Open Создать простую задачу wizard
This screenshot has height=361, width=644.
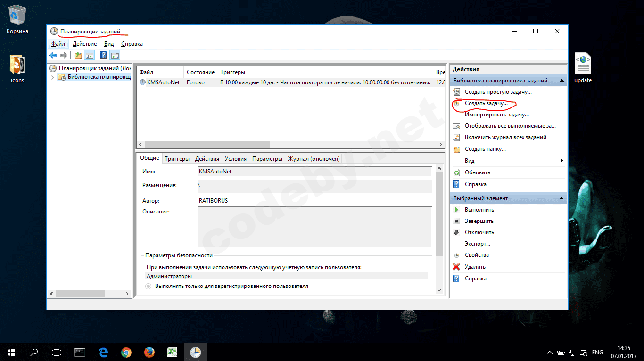coord(498,92)
